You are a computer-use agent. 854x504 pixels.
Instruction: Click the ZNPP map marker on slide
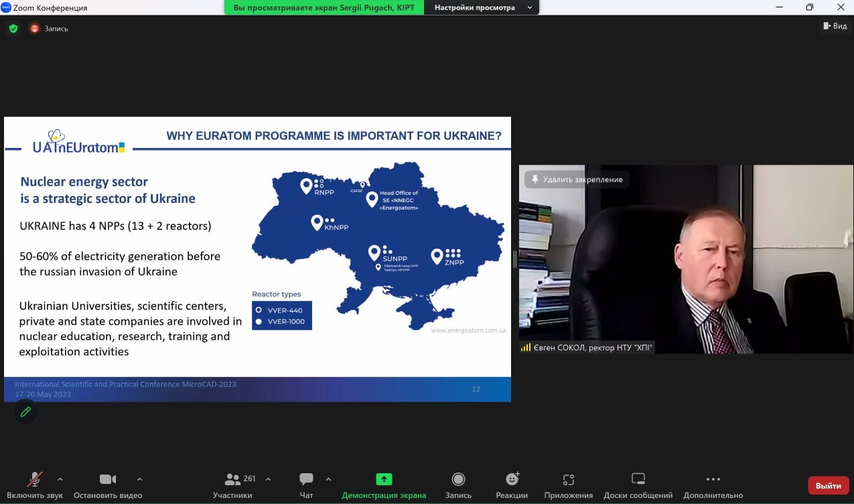[437, 256]
